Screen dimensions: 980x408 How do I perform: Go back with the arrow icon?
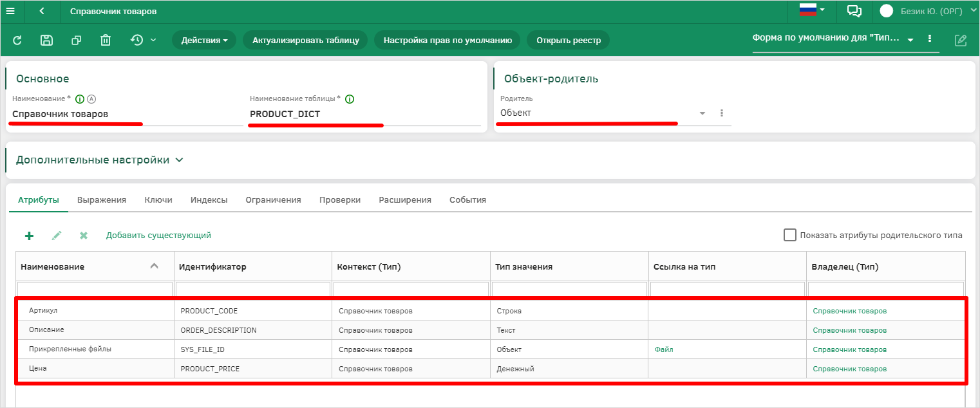coord(42,11)
